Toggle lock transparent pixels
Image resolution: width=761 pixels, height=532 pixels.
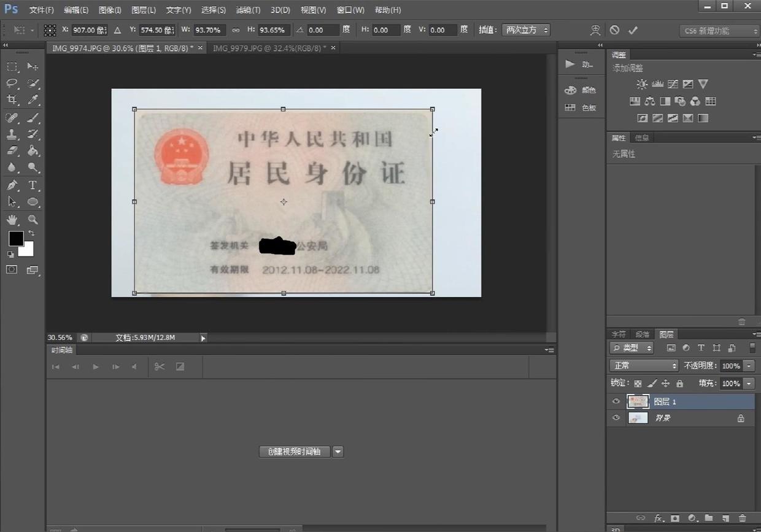tap(638, 384)
